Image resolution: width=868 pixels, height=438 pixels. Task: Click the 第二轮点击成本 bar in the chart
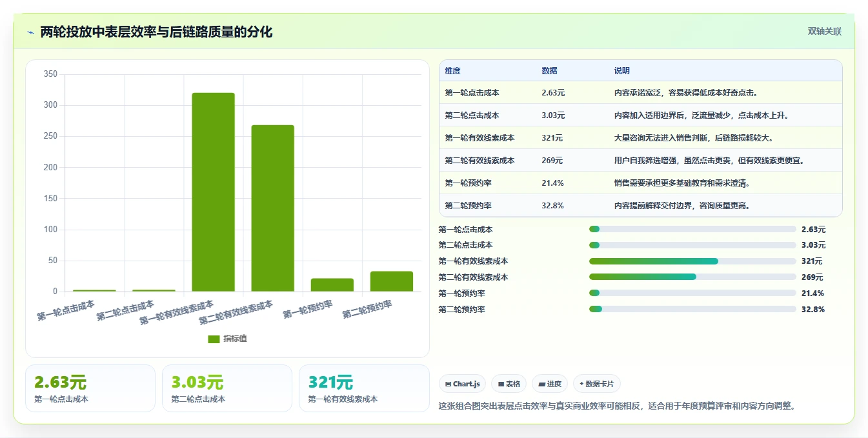[x=154, y=291]
